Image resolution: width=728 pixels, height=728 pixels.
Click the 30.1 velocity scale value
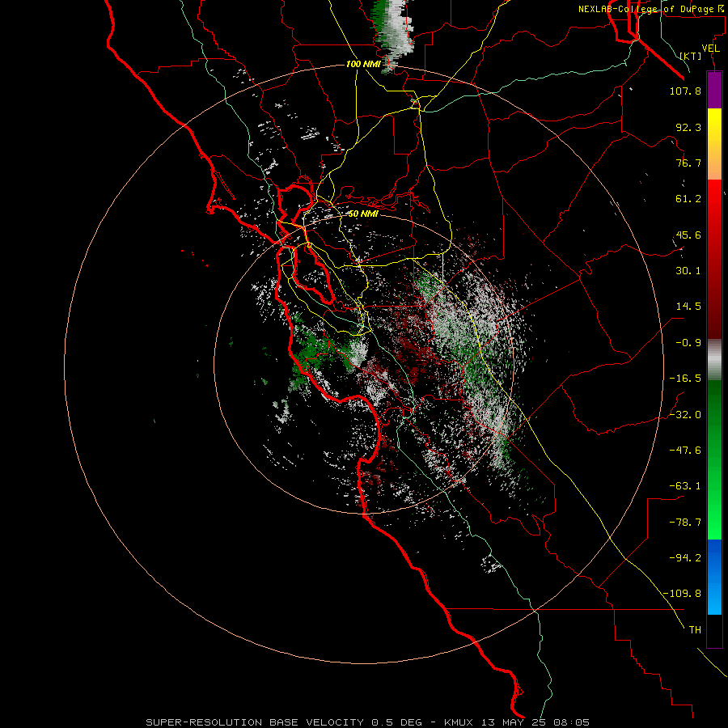(x=688, y=271)
